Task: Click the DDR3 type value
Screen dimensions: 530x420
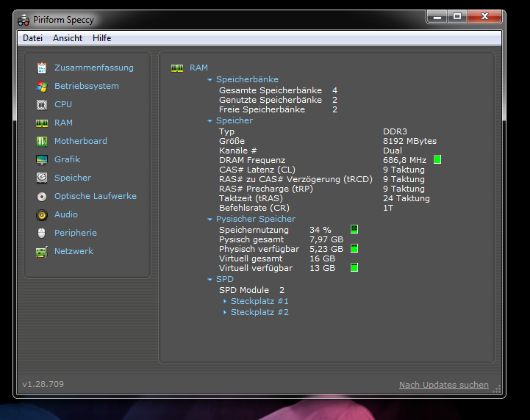Action: pos(395,131)
